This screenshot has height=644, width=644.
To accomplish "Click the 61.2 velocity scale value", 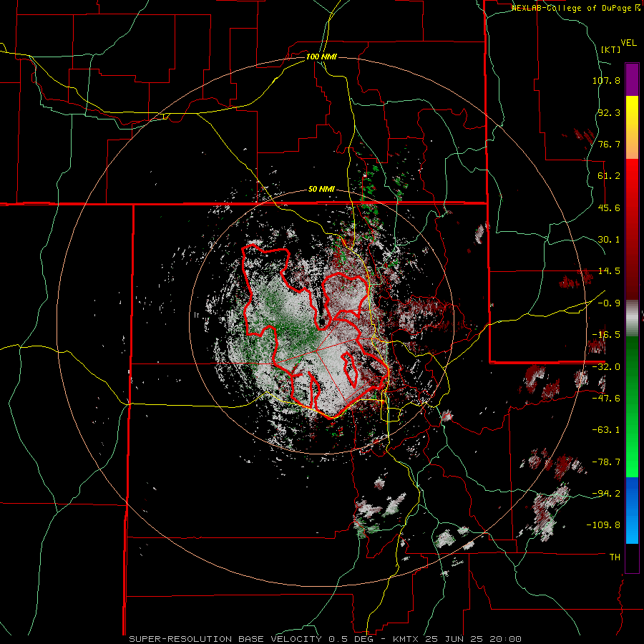I will tap(609, 176).
